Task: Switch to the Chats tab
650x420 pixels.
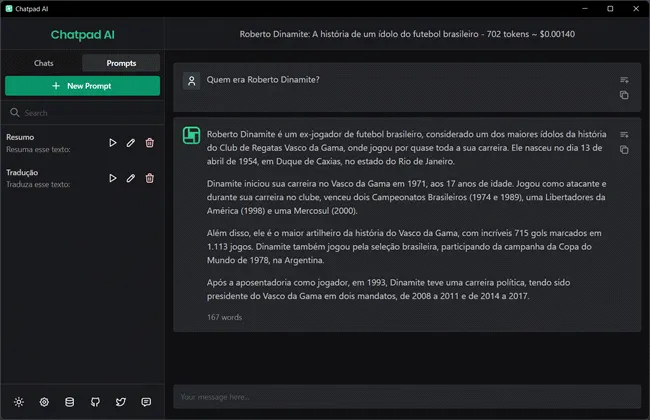Action: coord(44,63)
